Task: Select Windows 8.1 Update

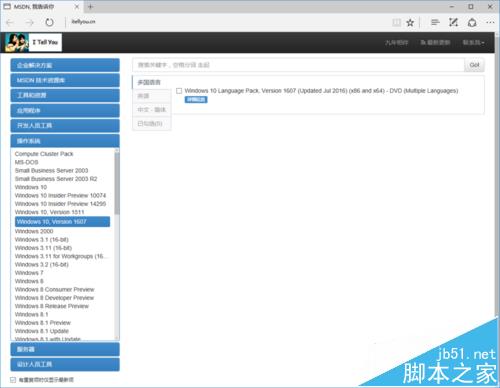Action: 42,331
